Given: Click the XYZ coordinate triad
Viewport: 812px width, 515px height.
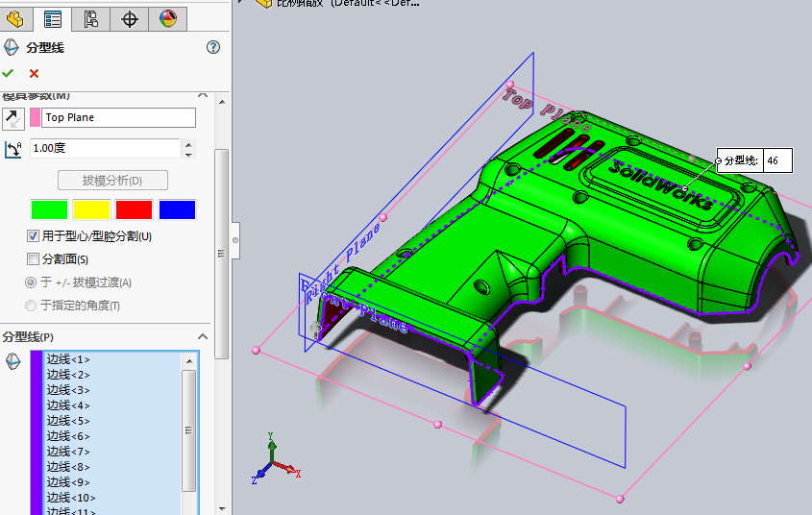Looking at the screenshot, I should click(x=276, y=459).
